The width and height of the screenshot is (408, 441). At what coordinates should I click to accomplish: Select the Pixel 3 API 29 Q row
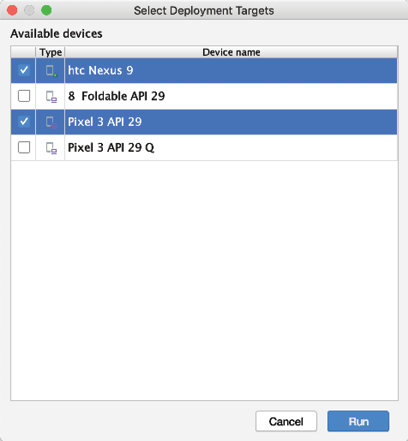click(x=204, y=148)
